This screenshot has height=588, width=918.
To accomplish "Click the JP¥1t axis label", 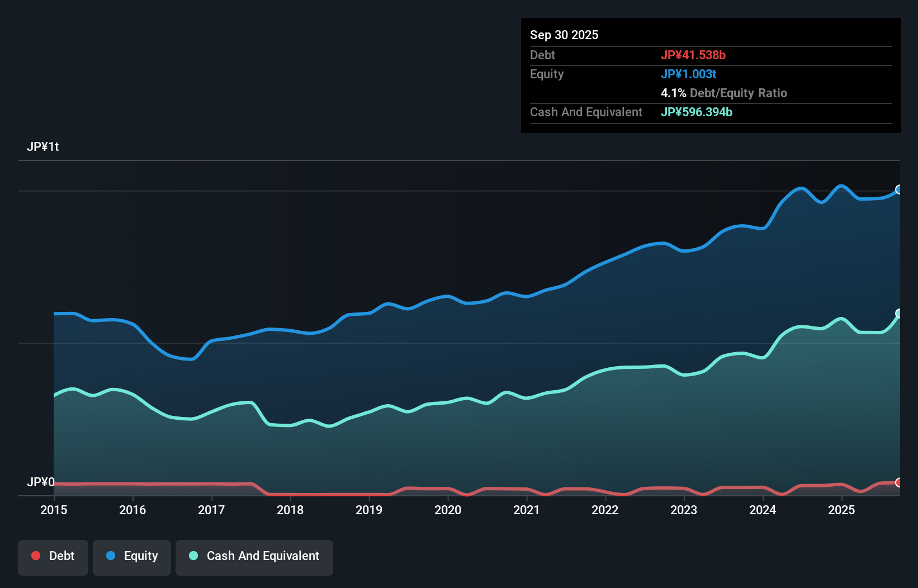I will 44,146.
